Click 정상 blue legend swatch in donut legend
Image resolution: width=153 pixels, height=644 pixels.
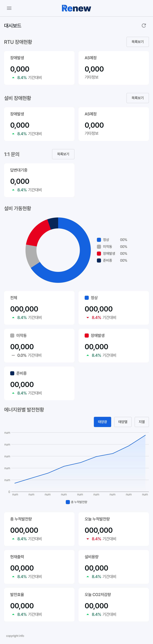click(99, 240)
